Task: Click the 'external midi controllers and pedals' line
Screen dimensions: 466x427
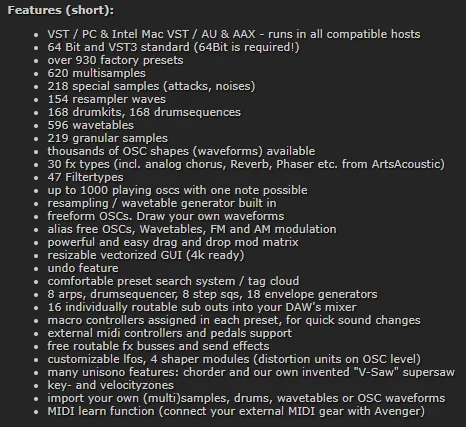Action: tap(170, 333)
